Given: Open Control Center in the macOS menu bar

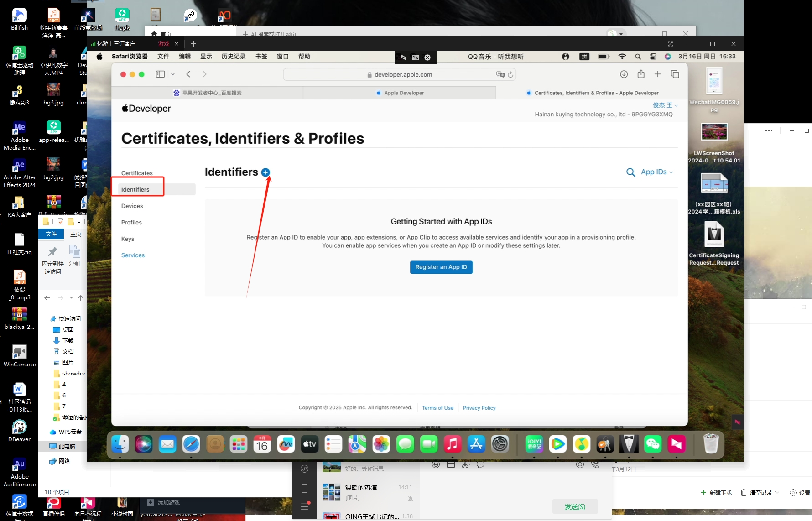Looking at the screenshot, I should coord(653,57).
